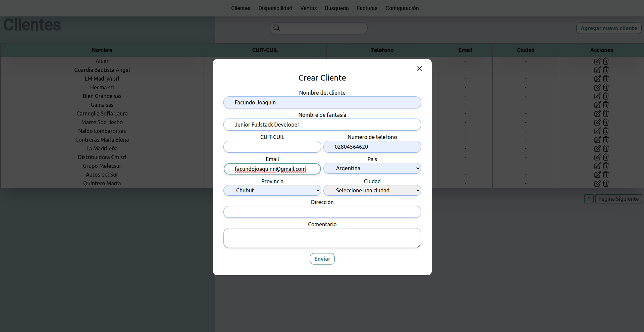644x332 pixels.
Task: Select page number 1 button
Action: [x=589, y=199]
